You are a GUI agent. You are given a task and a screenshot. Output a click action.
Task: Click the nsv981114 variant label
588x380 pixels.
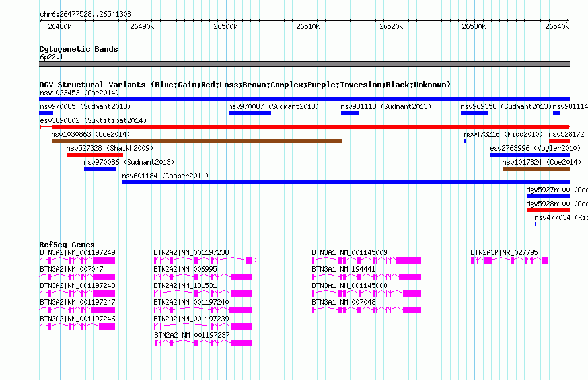click(x=570, y=106)
